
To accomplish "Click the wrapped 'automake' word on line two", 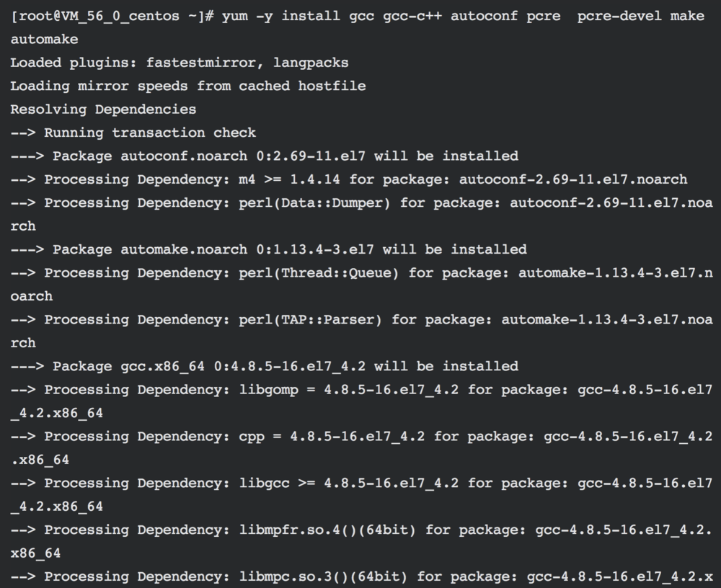I will 45,40.
